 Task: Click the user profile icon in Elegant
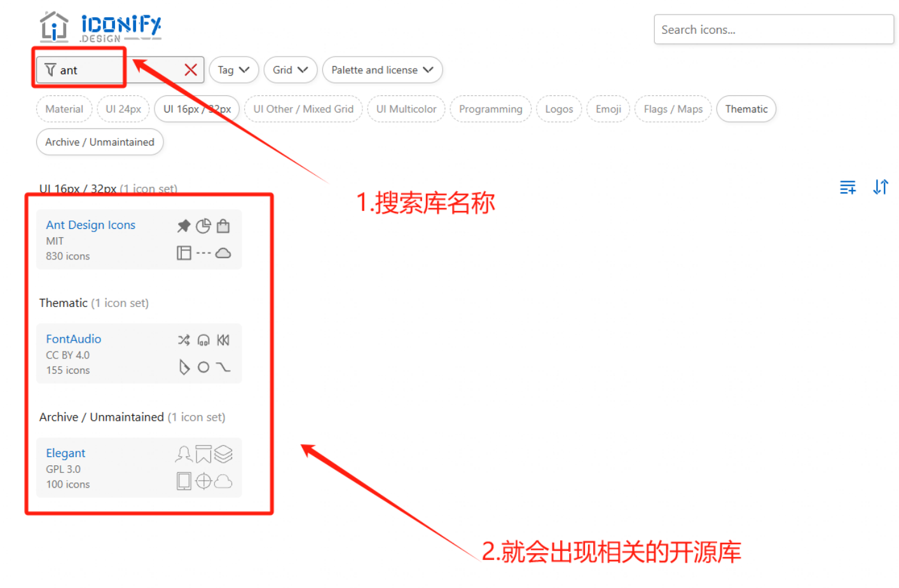[184, 454]
